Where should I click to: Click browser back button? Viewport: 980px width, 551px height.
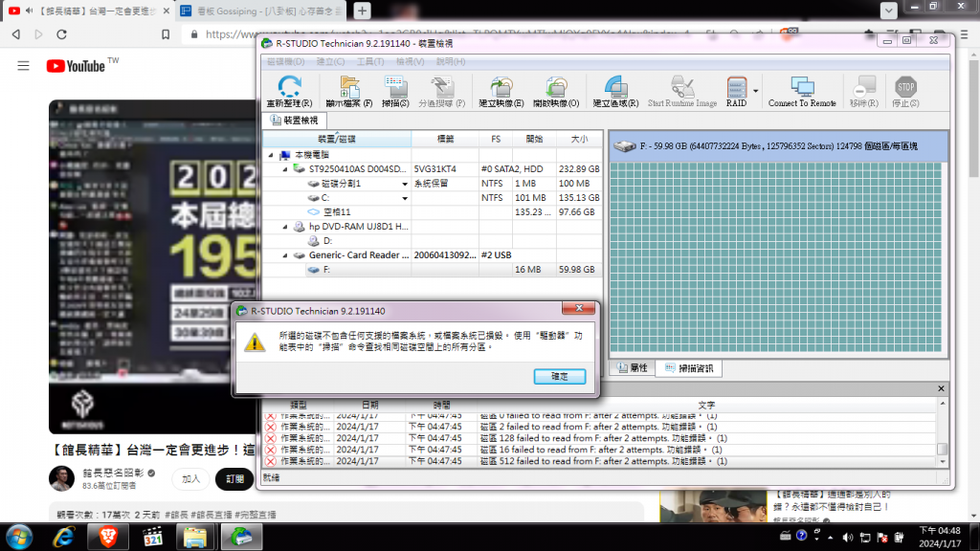tap(16, 34)
